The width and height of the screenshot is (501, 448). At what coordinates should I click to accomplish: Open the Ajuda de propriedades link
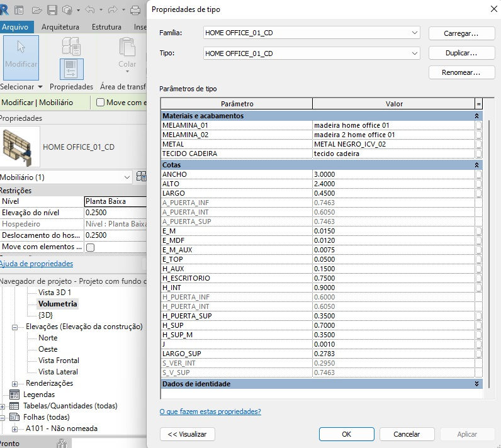(x=37, y=264)
